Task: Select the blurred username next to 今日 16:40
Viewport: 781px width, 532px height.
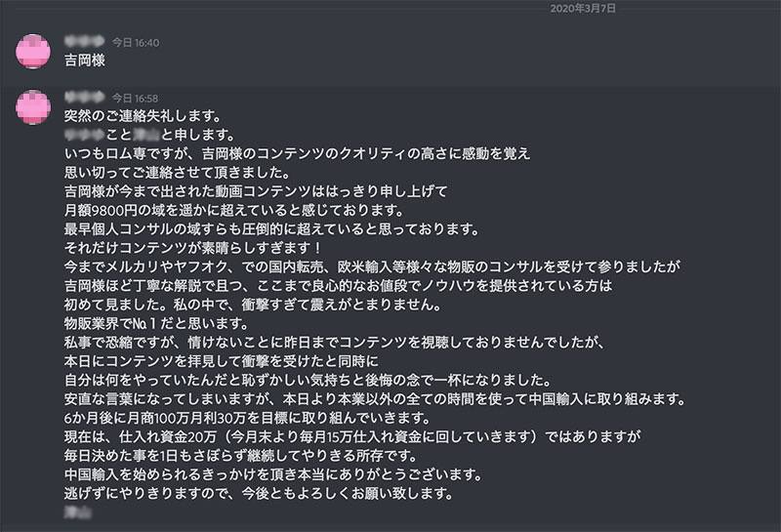Action: [x=84, y=42]
